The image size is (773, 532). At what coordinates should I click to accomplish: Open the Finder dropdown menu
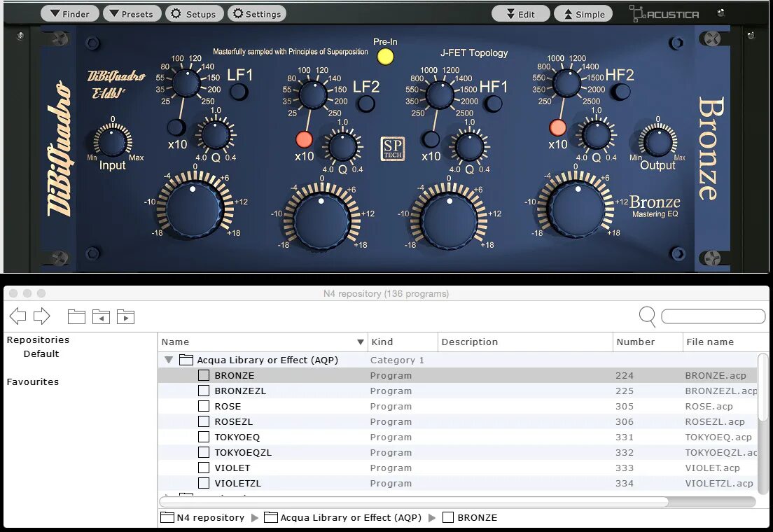(69, 14)
